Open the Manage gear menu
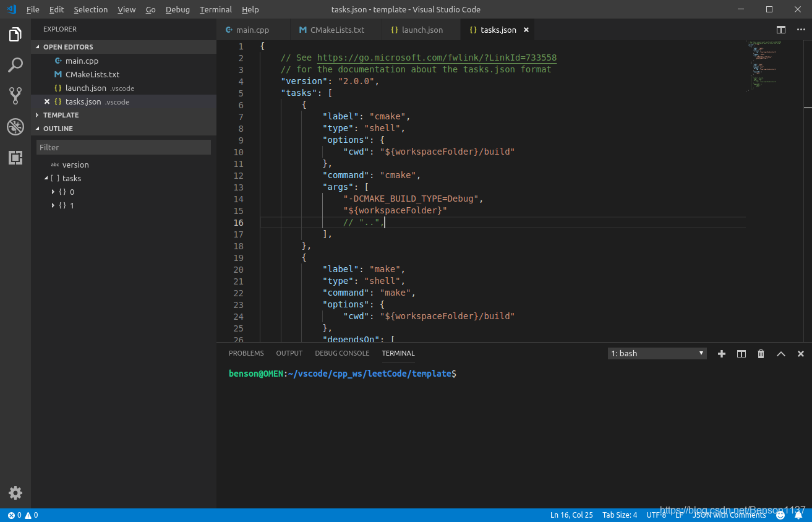Screen dimensions: 812x522 (15, 493)
